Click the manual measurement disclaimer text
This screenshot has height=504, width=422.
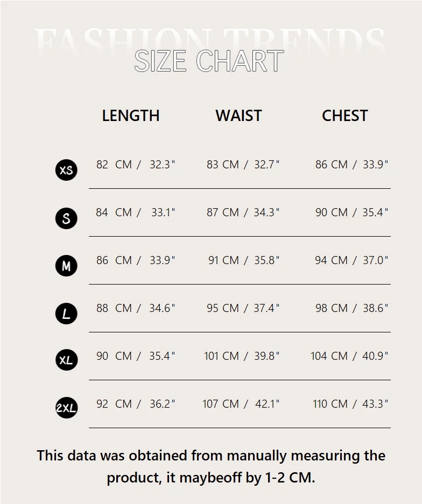[211, 466]
